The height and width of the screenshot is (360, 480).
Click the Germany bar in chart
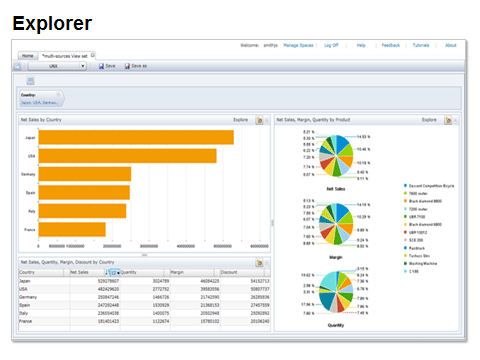click(x=85, y=174)
